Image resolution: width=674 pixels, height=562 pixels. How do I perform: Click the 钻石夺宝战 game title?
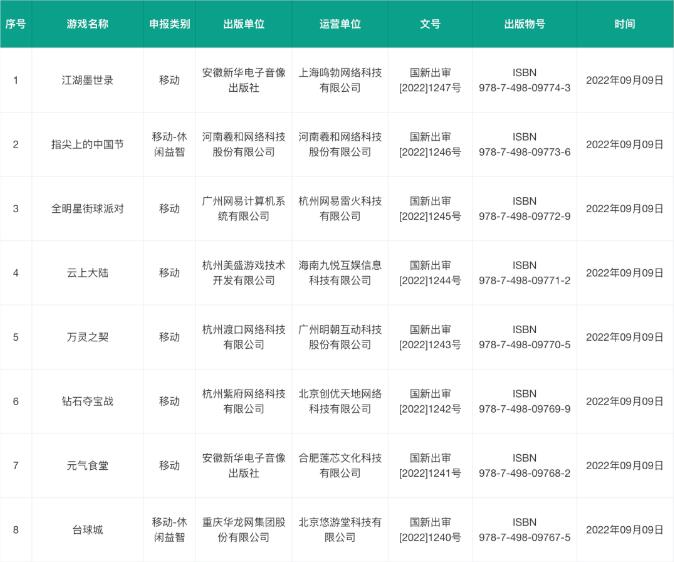point(88,401)
